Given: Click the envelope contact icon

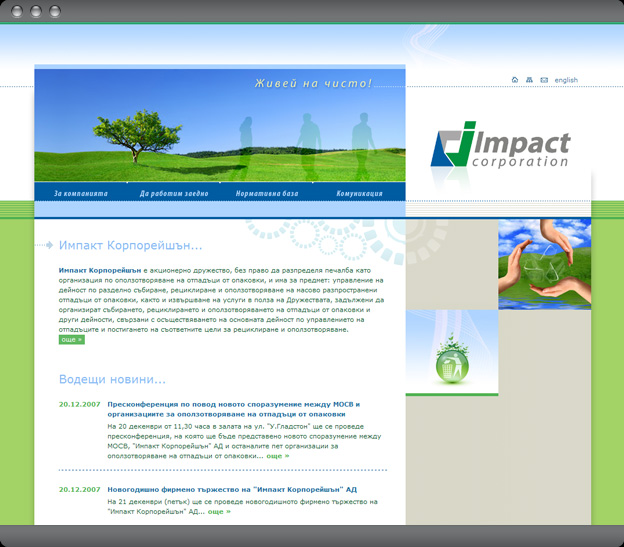Looking at the screenshot, I should [x=544, y=80].
